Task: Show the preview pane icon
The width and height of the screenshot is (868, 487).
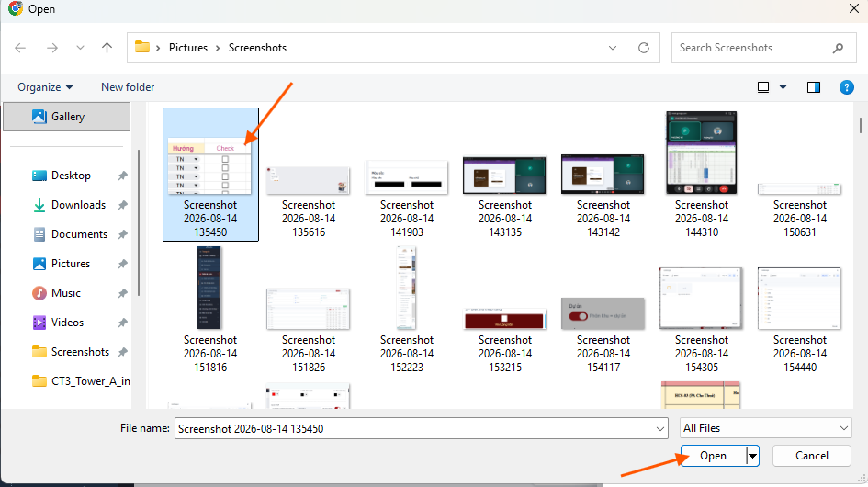Action: pos(813,87)
